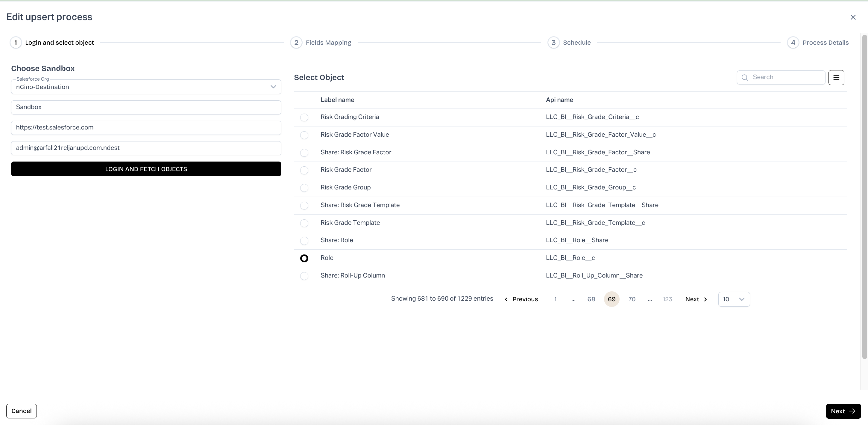Viewport: 868px width, 425px height.
Task: Go to pagination page 70
Action: 632,299
